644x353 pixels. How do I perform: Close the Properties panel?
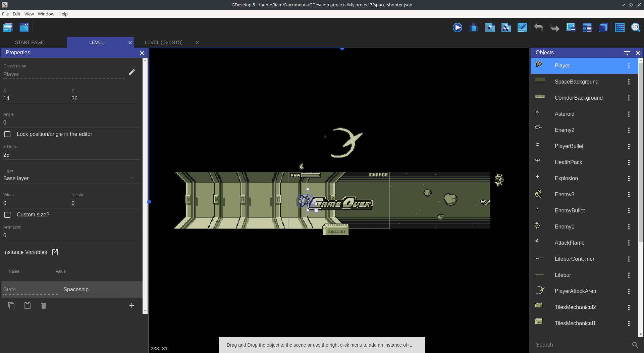click(142, 53)
